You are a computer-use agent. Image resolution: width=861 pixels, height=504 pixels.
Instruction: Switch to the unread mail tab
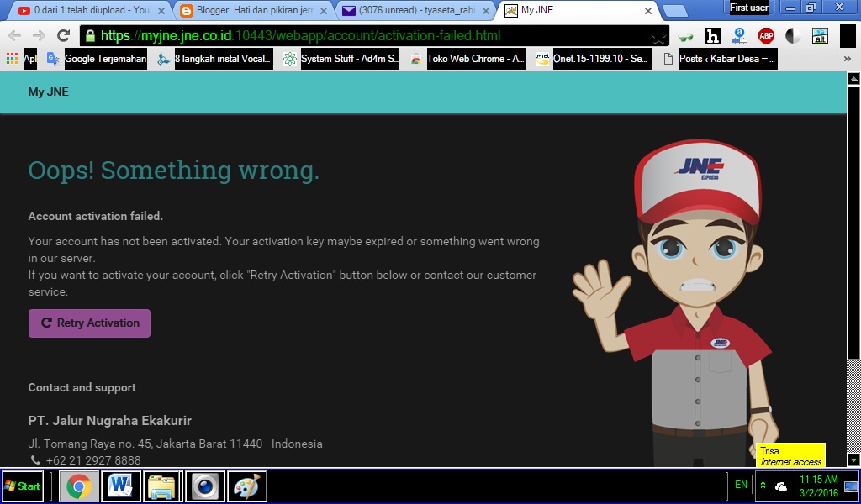click(414, 10)
